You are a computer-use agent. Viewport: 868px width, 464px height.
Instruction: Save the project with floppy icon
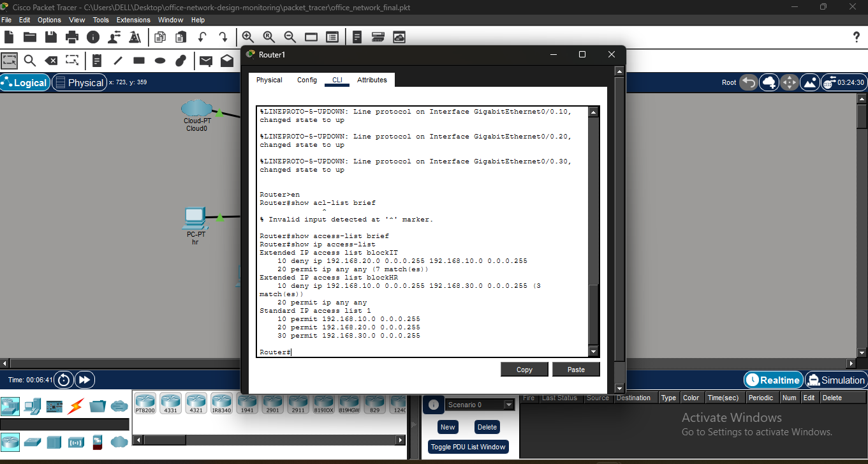[x=51, y=37]
